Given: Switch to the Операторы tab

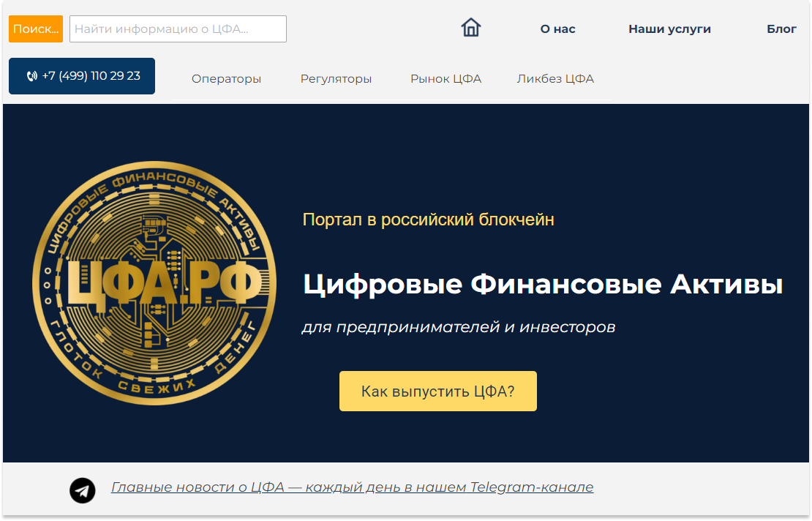Looking at the screenshot, I should (226, 79).
